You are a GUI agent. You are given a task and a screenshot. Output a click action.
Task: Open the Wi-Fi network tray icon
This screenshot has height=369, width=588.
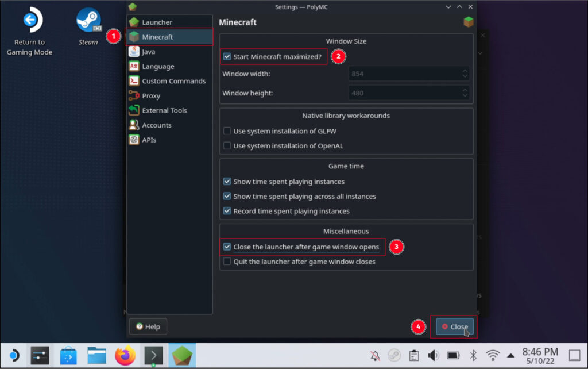(493, 355)
